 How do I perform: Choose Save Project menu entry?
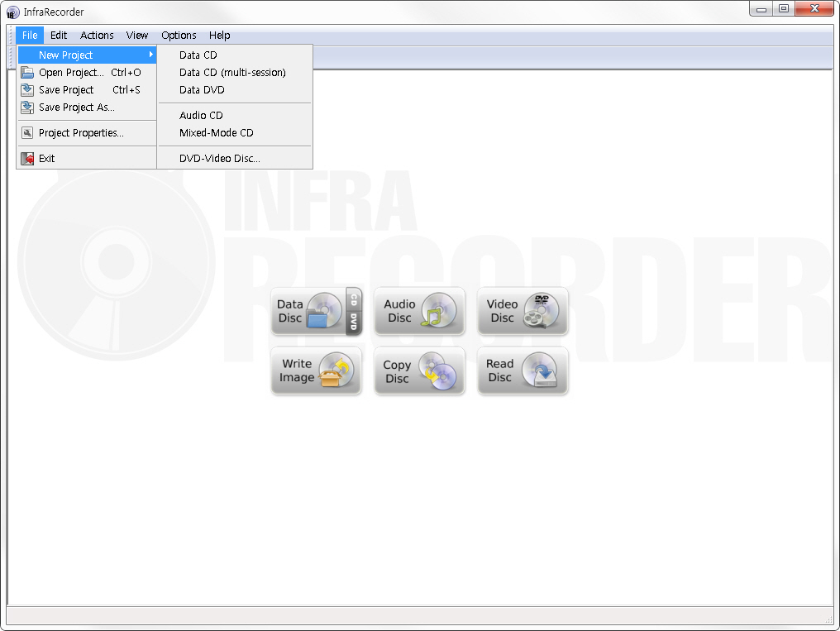point(87,90)
